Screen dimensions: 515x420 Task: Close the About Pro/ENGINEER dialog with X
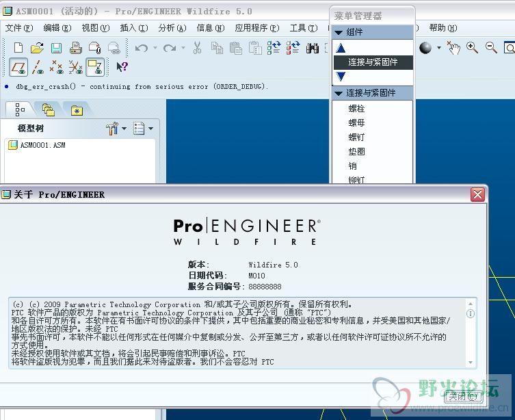tap(477, 194)
